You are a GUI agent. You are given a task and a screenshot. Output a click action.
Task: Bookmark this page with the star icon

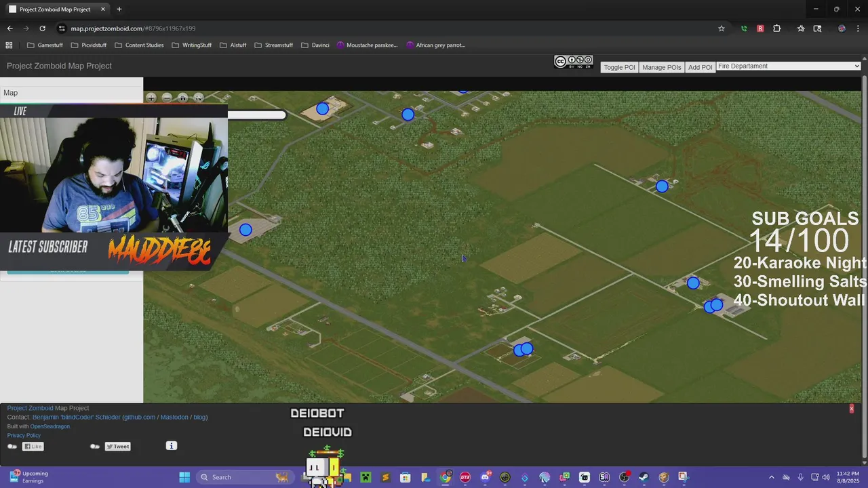coord(722,28)
